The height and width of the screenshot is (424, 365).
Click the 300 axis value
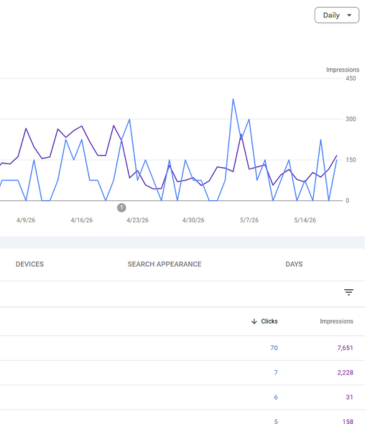[x=351, y=119]
